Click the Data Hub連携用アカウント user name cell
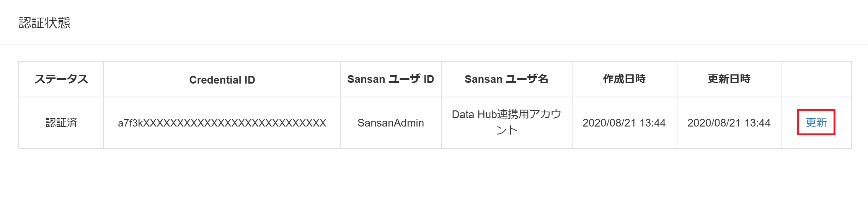868x217 pixels. tap(507, 123)
